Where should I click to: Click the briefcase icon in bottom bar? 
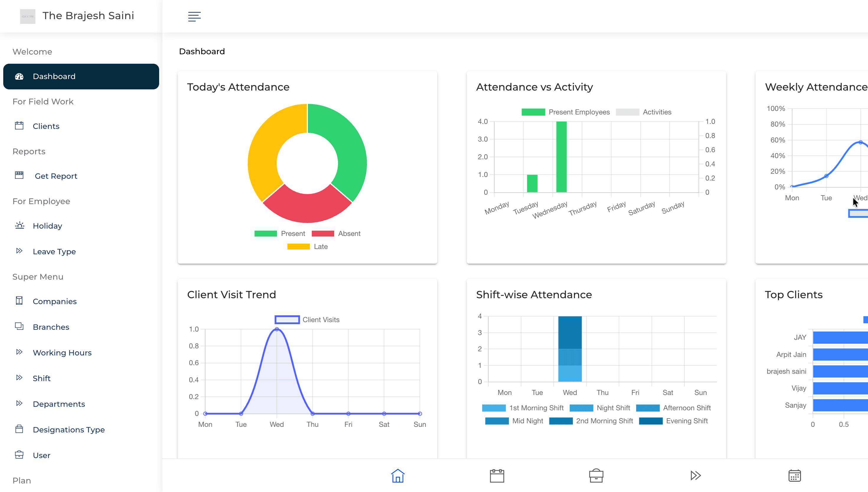[596, 475]
